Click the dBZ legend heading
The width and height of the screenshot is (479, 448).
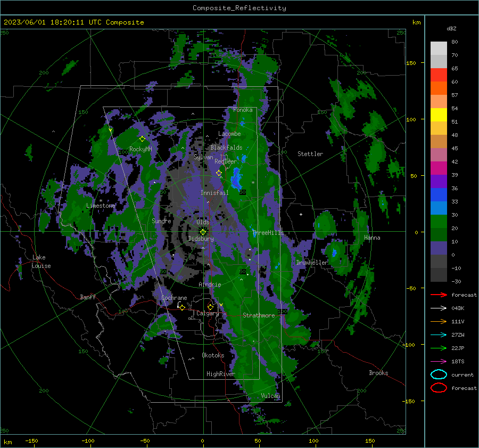pyautogui.click(x=451, y=28)
